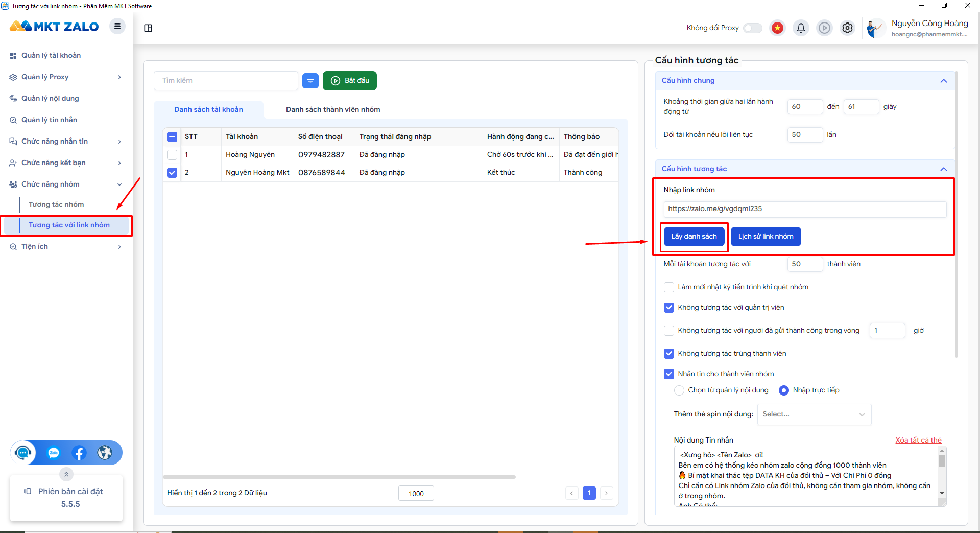Viewport: 980px width, 533px height.
Task: Click the Lịch sử link nhóm button
Action: (x=766, y=237)
